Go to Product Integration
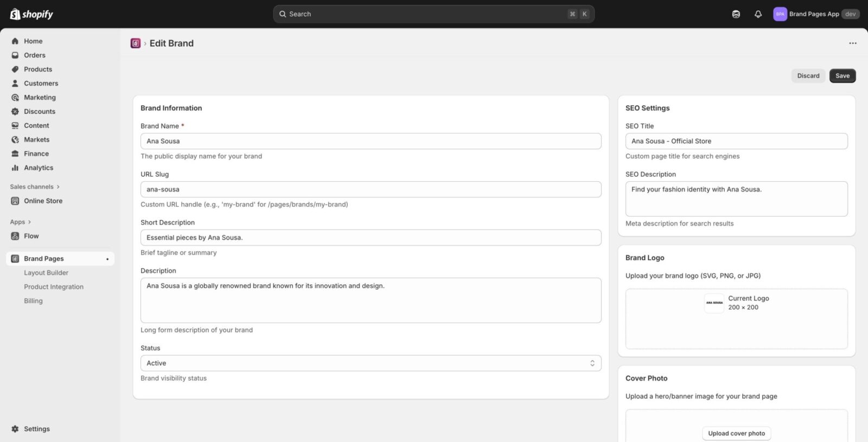 tap(54, 287)
